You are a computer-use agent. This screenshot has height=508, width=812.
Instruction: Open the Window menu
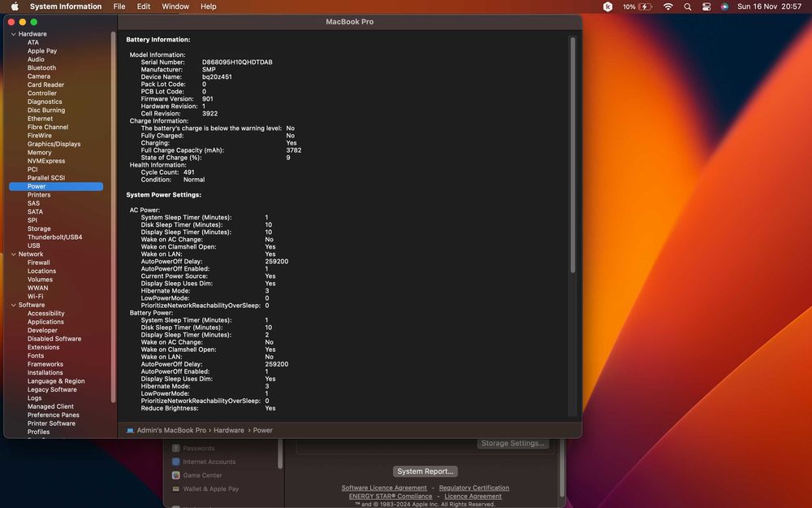coord(175,7)
